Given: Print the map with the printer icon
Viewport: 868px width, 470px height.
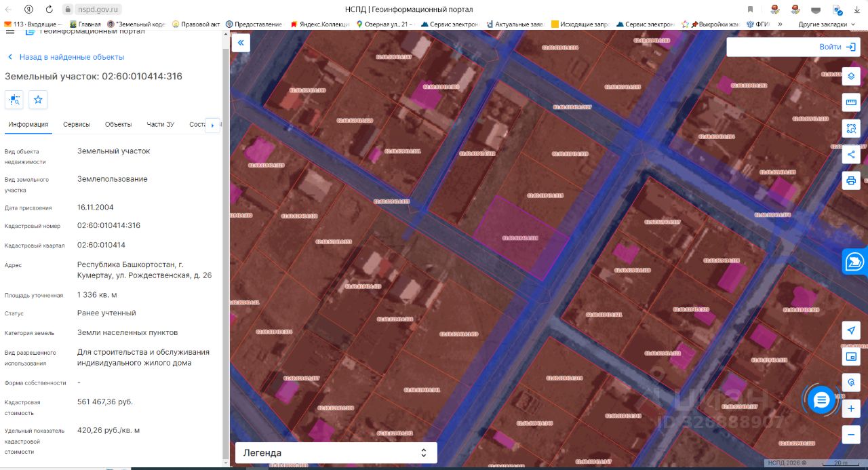Looking at the screenshot, I should 851,180.
